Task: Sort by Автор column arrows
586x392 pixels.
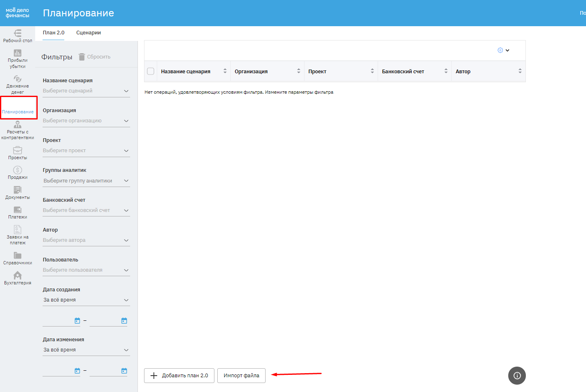Action: coord(520,71)
